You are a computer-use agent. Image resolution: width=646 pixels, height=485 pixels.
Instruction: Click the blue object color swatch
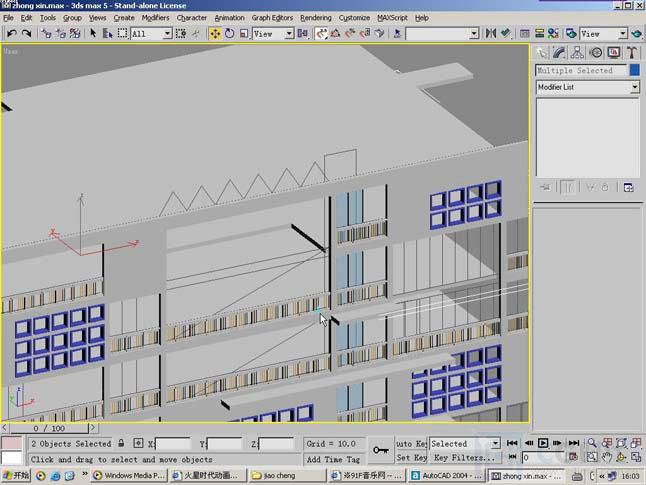click(634, 71)
